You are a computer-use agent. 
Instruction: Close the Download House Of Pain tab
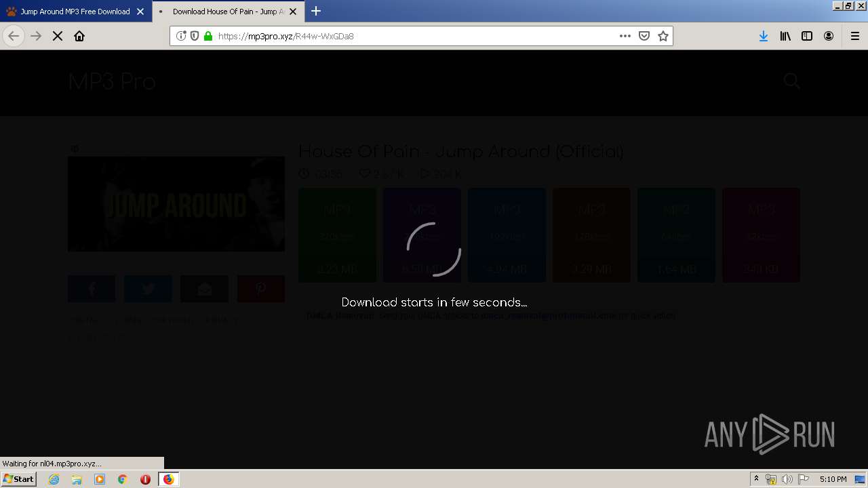point(293,12)
